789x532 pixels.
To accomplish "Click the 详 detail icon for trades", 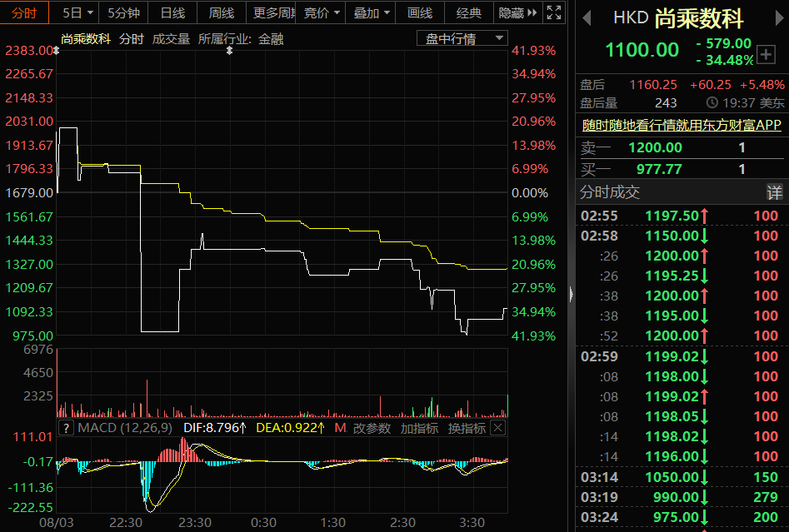I will click(x=775, y=192).
